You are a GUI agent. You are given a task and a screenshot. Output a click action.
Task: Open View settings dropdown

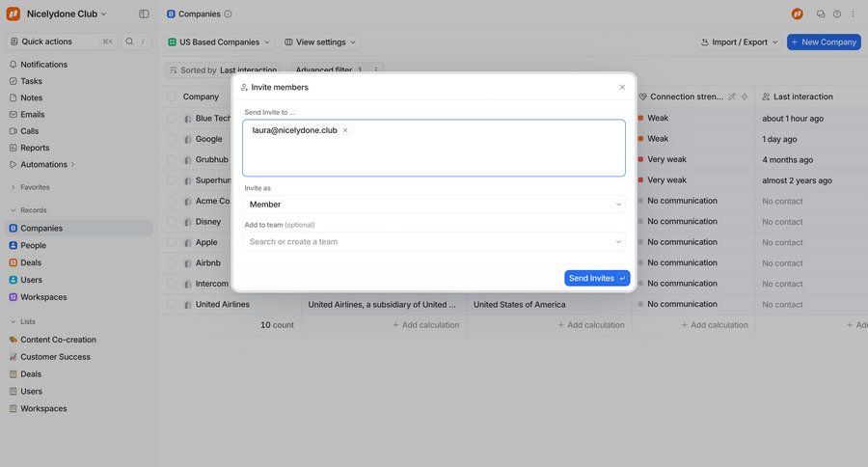320,42
